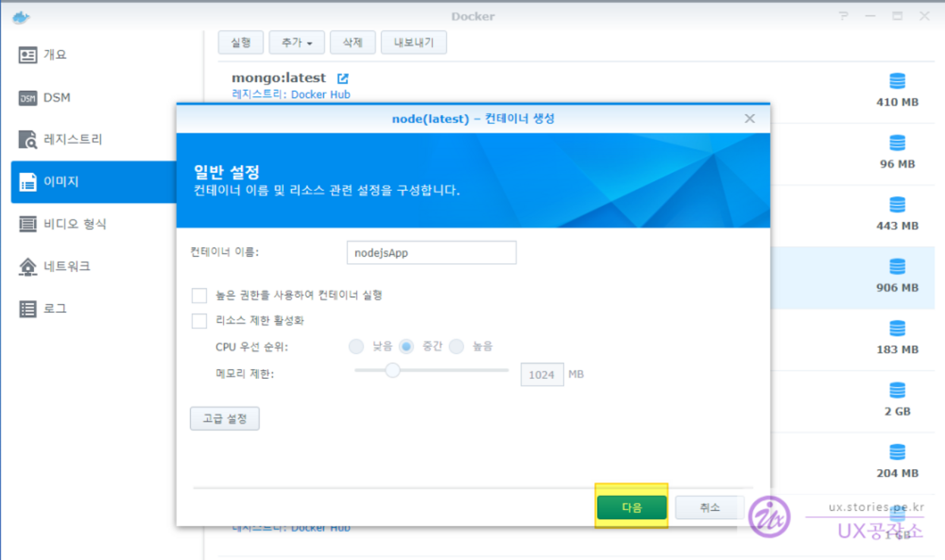Check the 리소스 제한 활성화 option
Screen dimensions: 945x560
click(199, 321)
